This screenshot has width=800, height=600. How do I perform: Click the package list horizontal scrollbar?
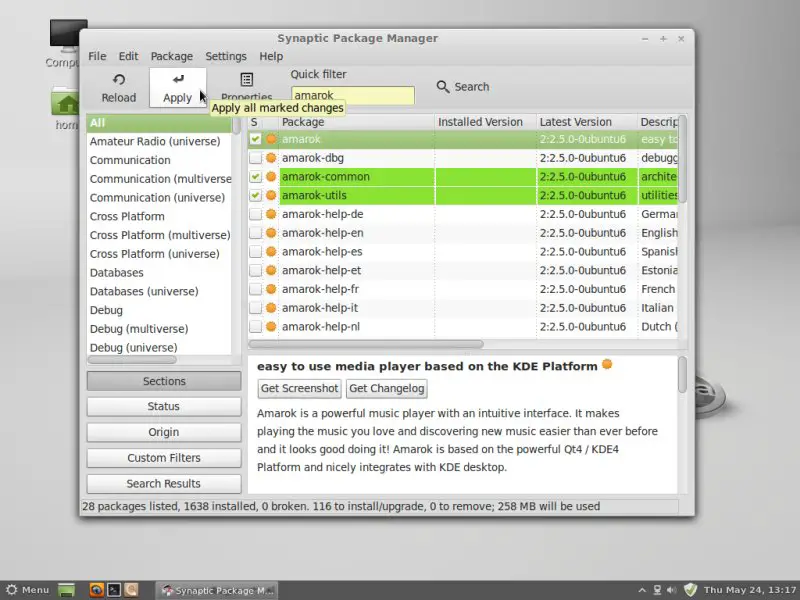366,344
